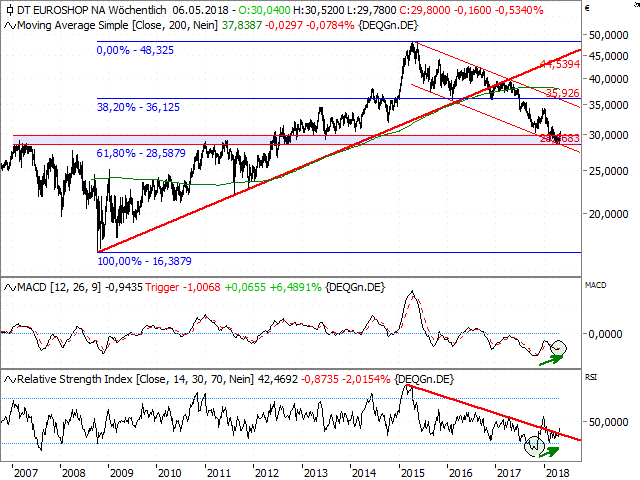The height and width of the screenshot is (480, 640).
Task: Click the 2014 year label on time axis
Action: click(364, 473)
